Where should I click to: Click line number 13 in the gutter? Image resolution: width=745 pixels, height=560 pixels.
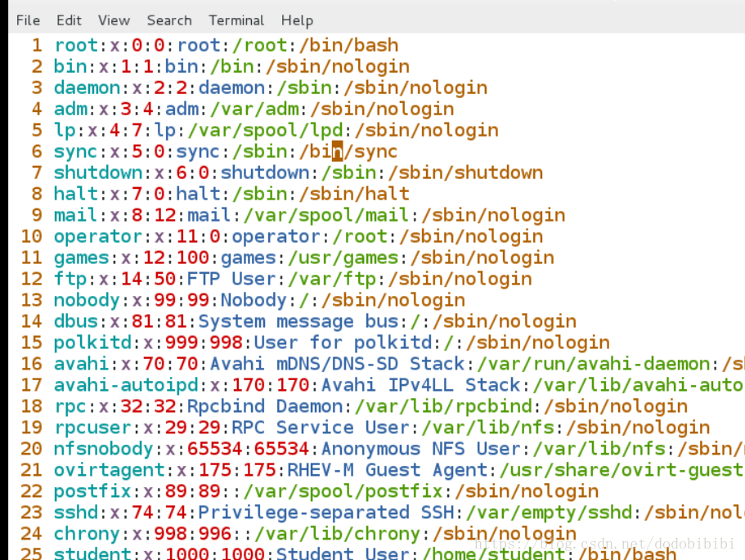tap(31, 300)
